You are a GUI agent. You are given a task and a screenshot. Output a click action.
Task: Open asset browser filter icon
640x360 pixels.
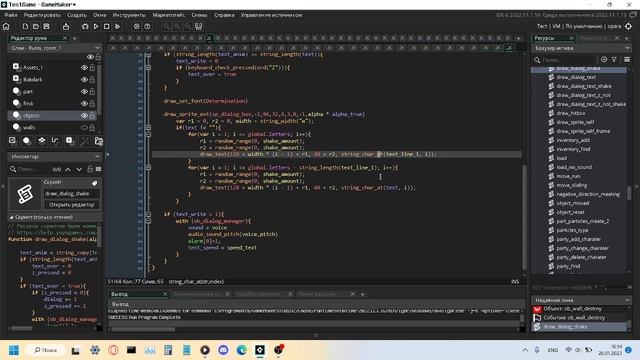(614, 60)
